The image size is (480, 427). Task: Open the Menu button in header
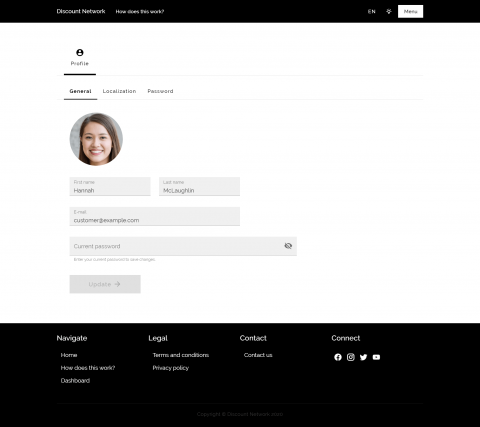[x=410, y=11]
